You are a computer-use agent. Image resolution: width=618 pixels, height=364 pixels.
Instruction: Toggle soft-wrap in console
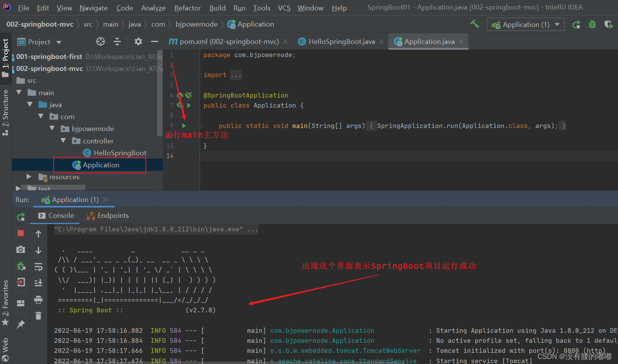[x=39, y=267]
